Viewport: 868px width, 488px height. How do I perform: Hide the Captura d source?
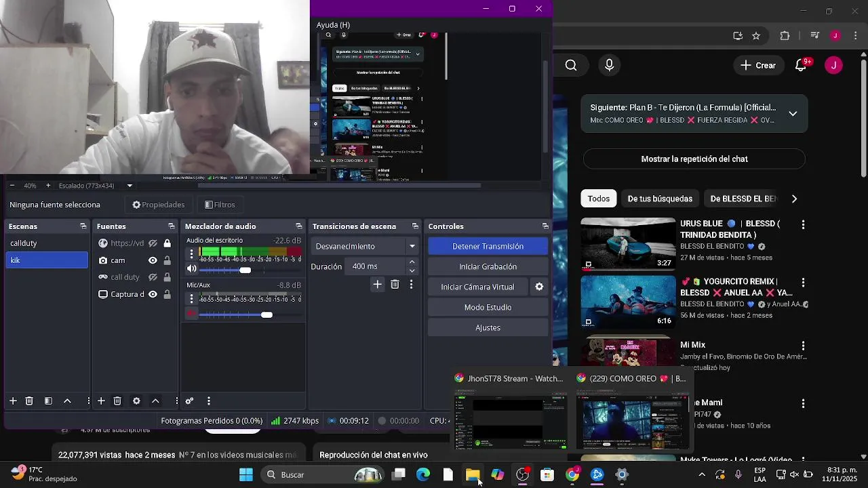click(153, 294)
